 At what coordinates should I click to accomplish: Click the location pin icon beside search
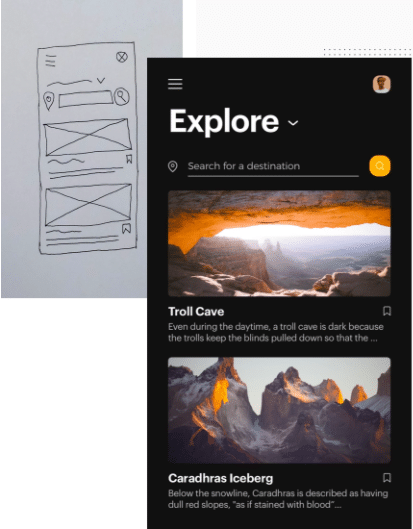(x=173, y=166)
